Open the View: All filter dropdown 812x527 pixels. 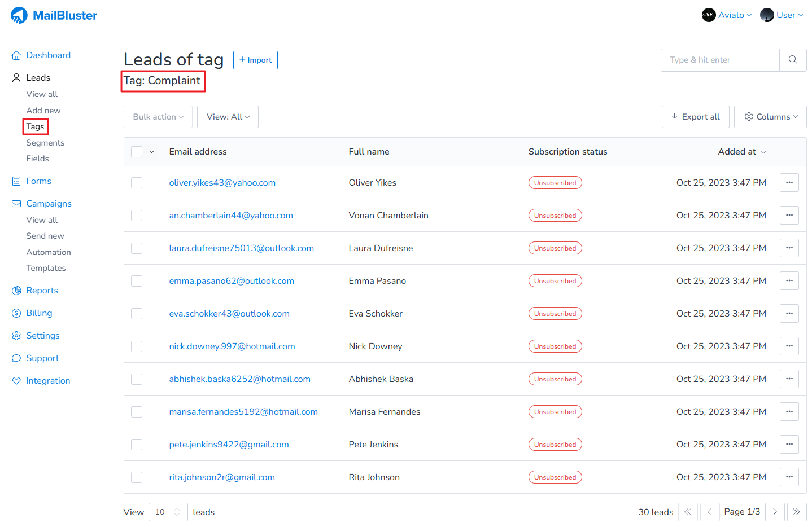click(228, 117)
